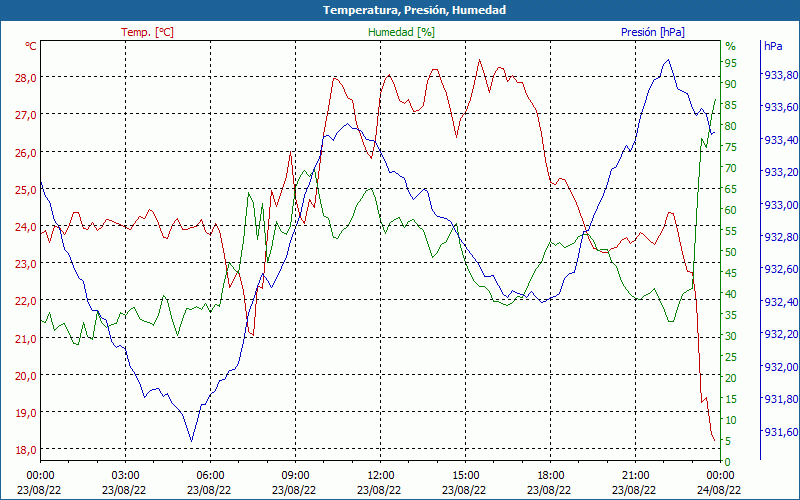Viewport: 800px width, 500px height.
Task: Click the blue hPa axis unit label
Action: point(773,45)
